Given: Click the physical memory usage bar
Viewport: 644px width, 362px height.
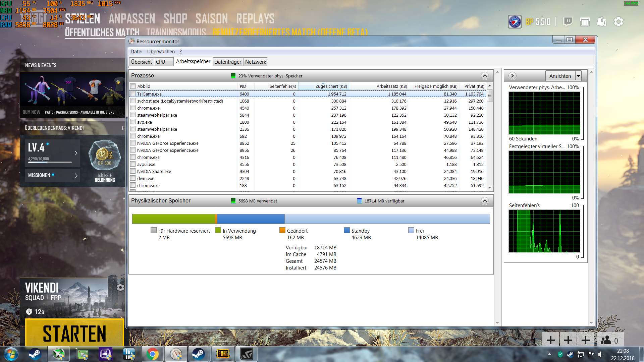Looking at the screenshot, I should pos(311,219).
